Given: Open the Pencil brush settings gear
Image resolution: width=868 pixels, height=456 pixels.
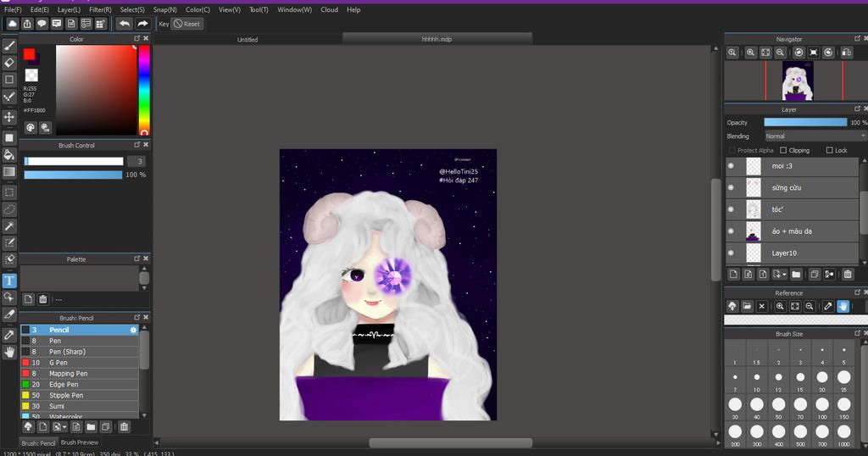Looking at the screenshot, I should [x=133, y=330].
